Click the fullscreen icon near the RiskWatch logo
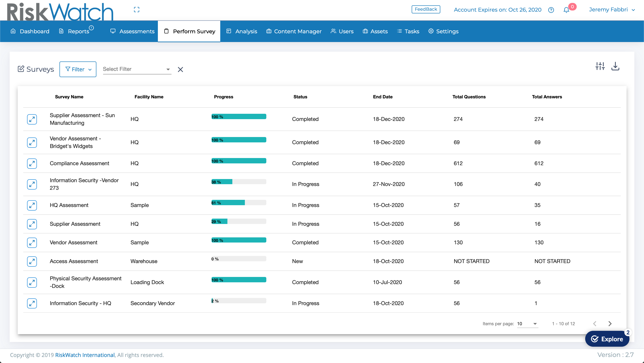 pyautogui.click(x=137, y=9)
